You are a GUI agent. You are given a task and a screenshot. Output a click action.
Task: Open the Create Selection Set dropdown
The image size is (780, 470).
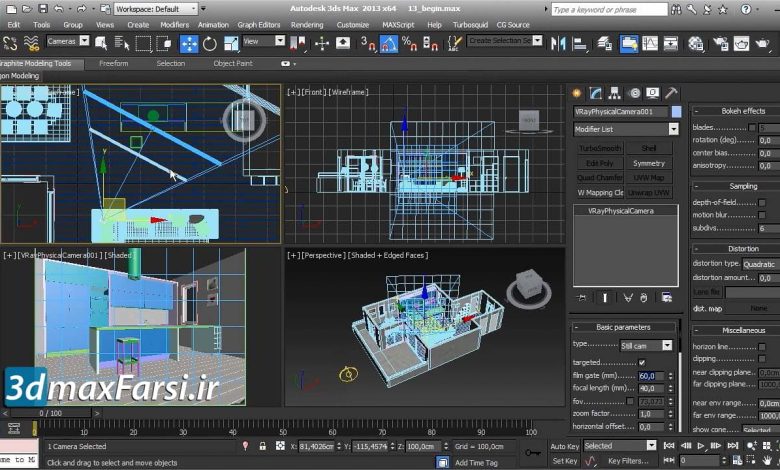click(504, 41)
